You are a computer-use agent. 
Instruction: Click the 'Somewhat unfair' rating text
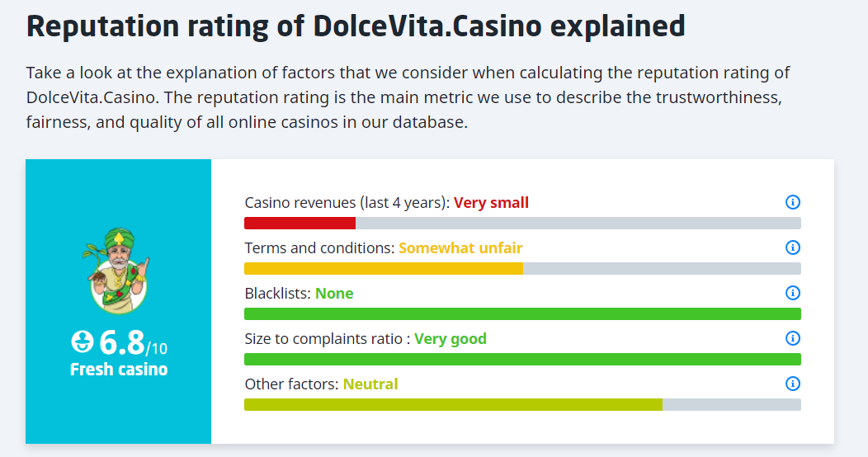pos(460,247)
